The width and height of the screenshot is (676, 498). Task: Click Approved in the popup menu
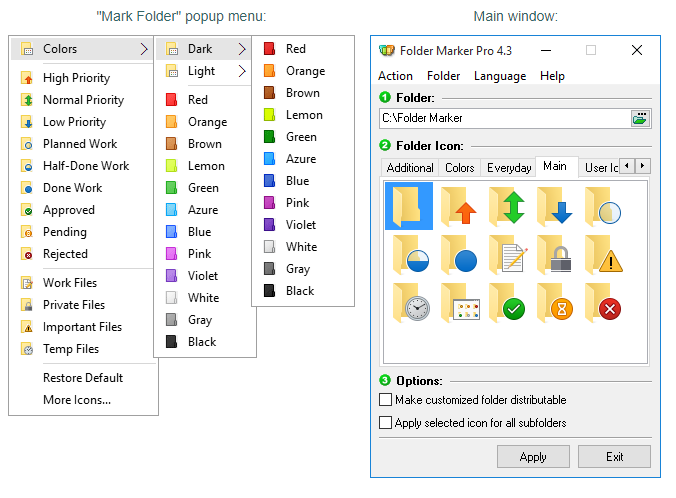pos(82,210)
